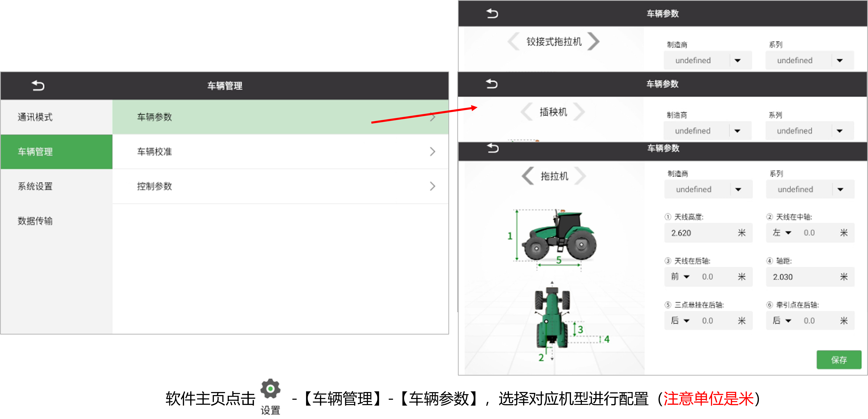The height and width of the screenshot is (419, 868).
Task: Open the 车辆校准 entry
Action: tap(280, 152)
